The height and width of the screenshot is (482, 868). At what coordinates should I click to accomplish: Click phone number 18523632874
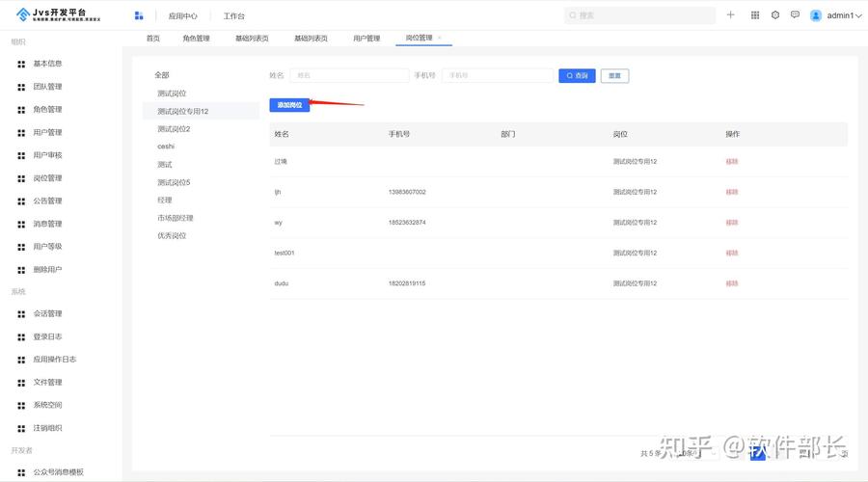point(407,223)
